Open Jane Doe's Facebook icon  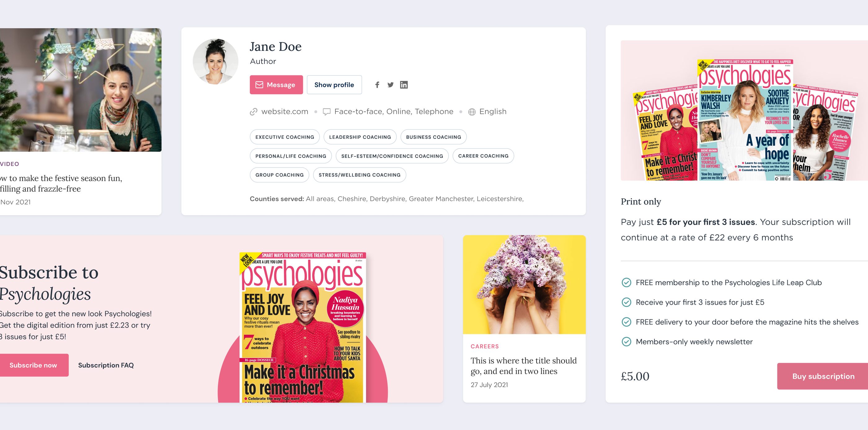(377, 85)
